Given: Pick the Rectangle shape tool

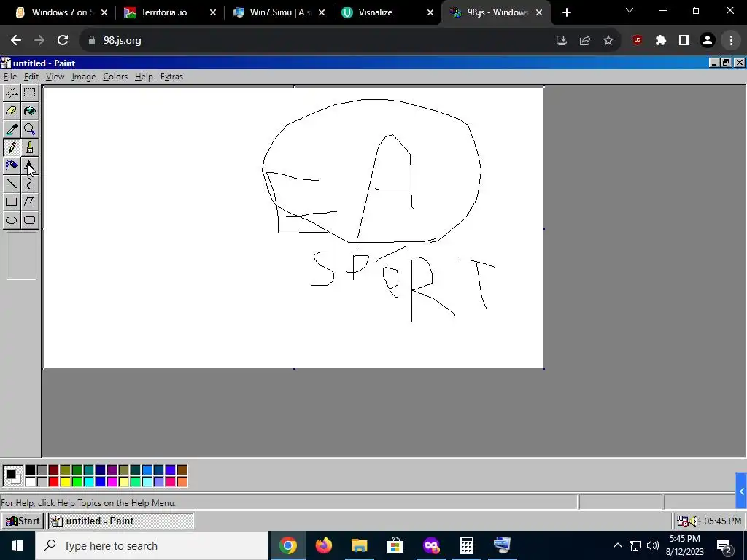Looking at the screenshot, I should (12, 202).
